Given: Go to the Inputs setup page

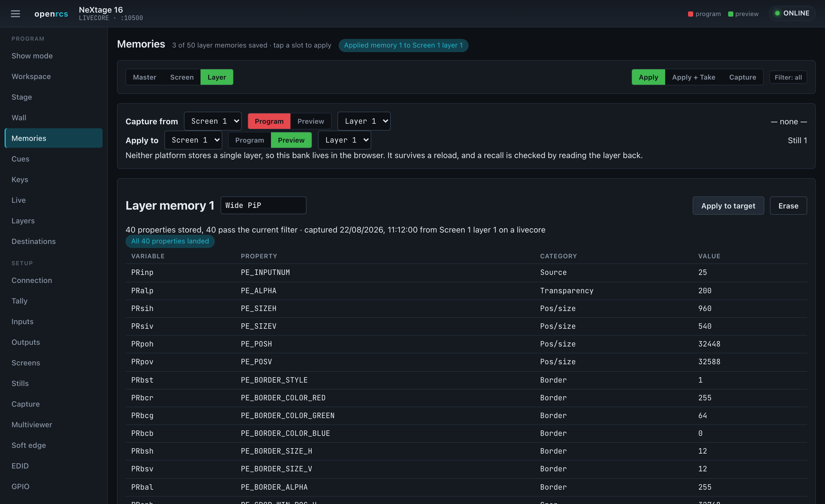Looking at the screenshot, I should [x=54, y=321].
